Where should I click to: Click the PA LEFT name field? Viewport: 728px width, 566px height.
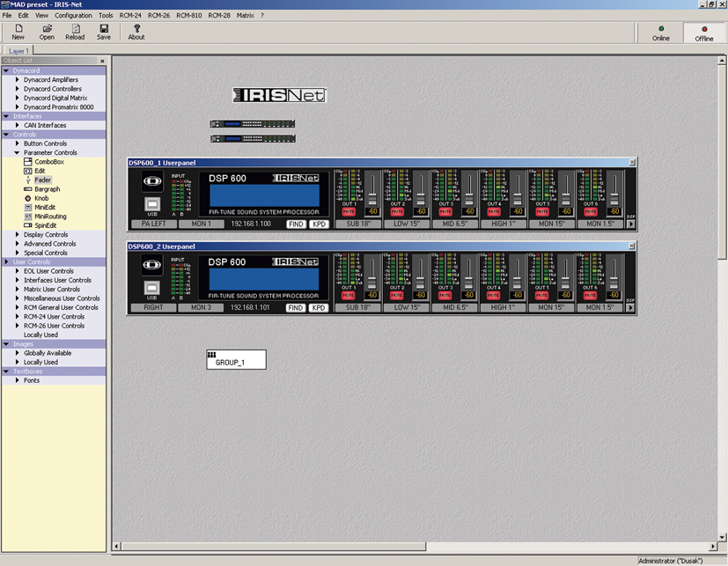coord(154,224)
